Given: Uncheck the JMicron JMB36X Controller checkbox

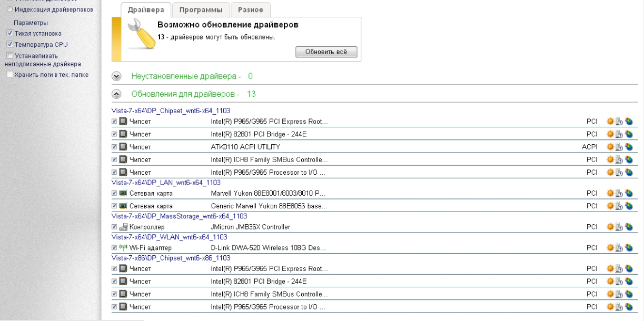Looking at the screenshot, I should [x=114, y=227].
